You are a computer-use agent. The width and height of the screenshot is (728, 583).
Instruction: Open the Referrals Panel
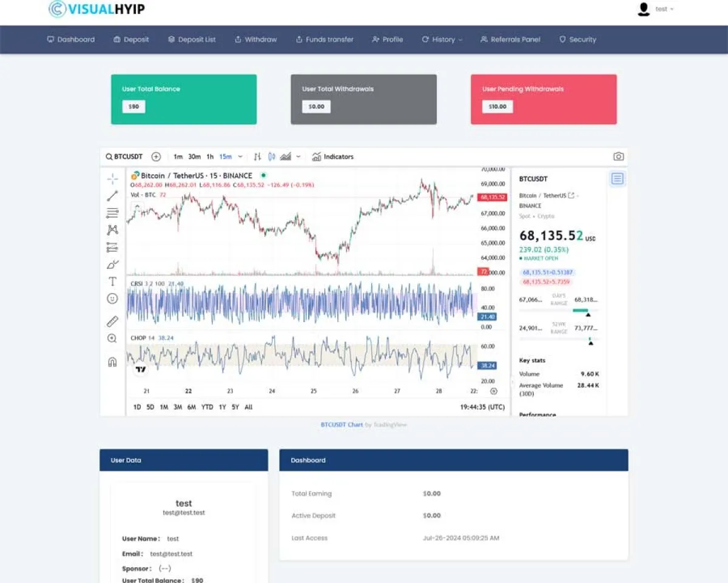coord(510,39)
